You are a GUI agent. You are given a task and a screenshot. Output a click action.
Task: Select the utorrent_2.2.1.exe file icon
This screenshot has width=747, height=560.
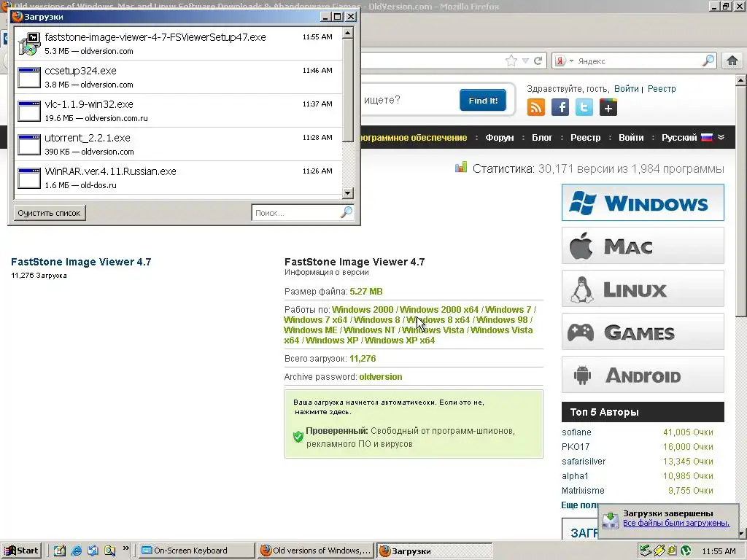click(x=29, y=145)
